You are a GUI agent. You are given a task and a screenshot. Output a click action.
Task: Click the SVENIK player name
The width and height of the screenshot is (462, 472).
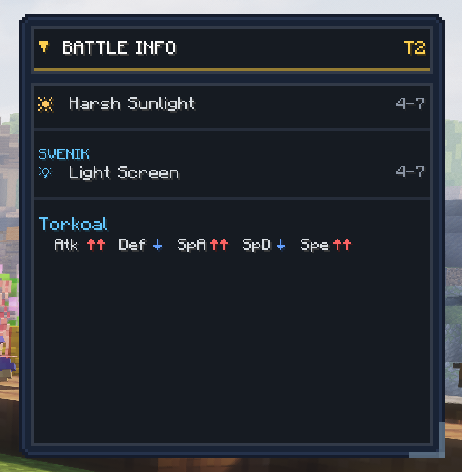tap(64, 154)
